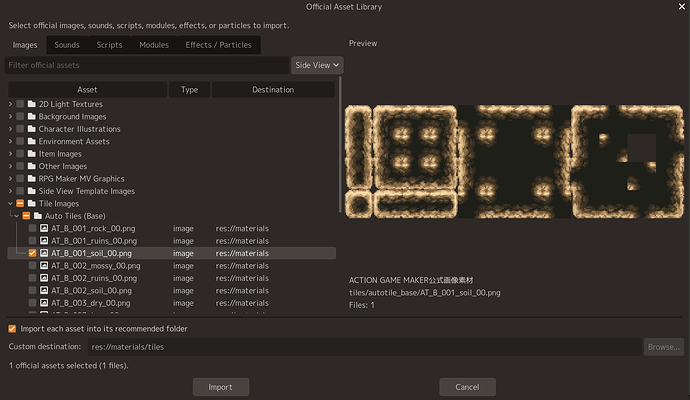Check the Other Images checkbox
Viewport: 690px width, 400px height.
pos(20,166)
